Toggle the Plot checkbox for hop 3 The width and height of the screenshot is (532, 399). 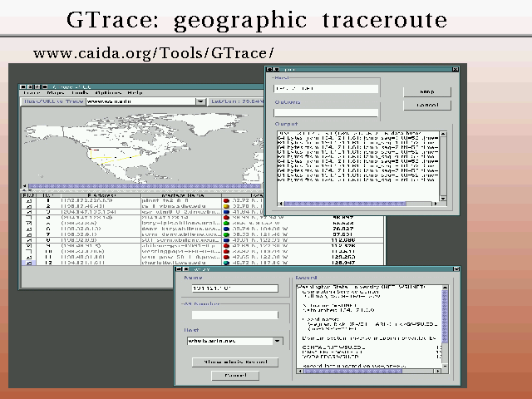(x=29, y=212)
